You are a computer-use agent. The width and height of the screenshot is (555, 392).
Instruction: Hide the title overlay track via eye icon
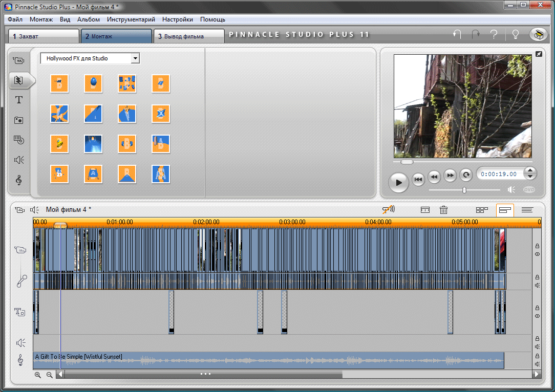click(x=538, y=316)
